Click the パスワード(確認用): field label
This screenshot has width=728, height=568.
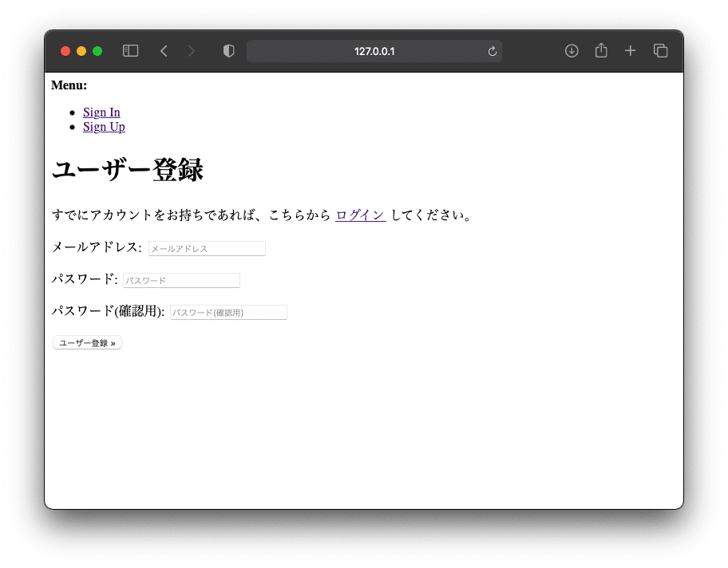click(109, 311)
